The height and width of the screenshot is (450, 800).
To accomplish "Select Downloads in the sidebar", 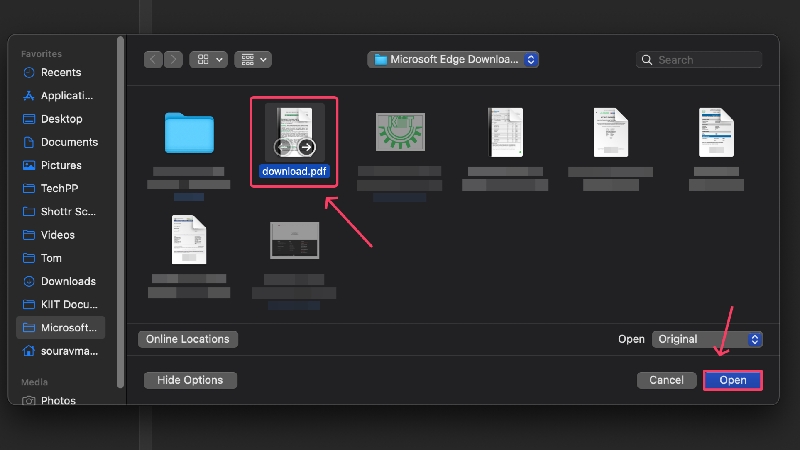I will coord(60,281).
